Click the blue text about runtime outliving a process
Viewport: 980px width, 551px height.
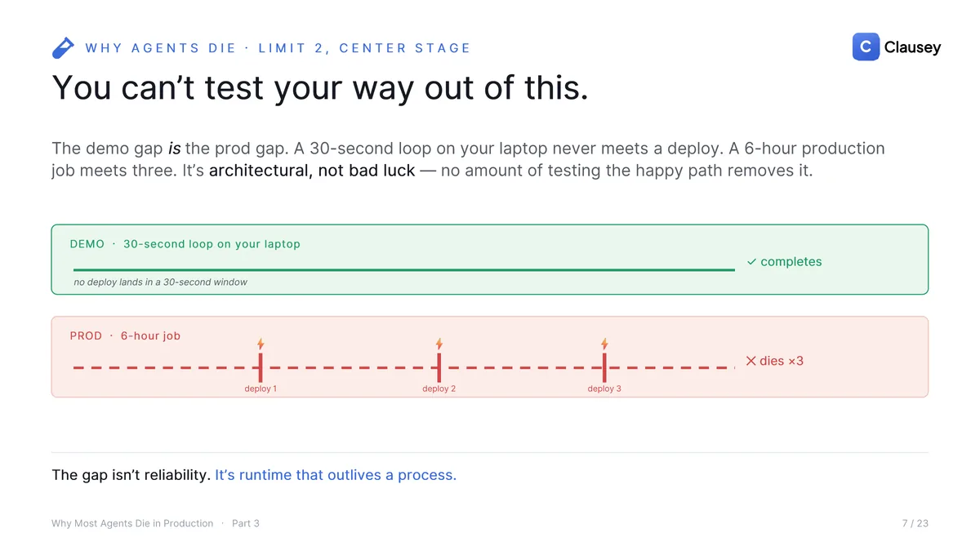click(x=336, y=475)
